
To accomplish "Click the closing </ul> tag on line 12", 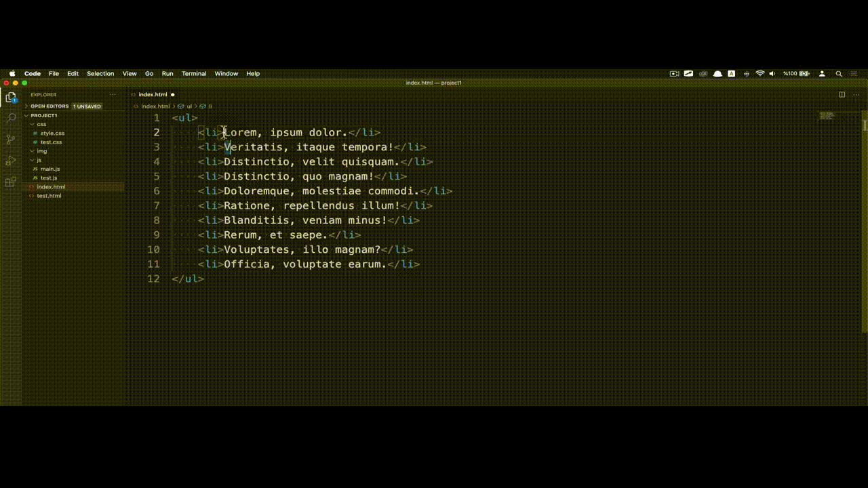I will (x=188, y=279).
